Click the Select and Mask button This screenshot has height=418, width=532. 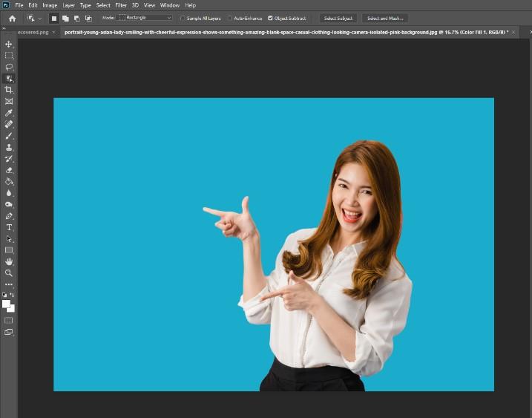[x=385, y=19]
